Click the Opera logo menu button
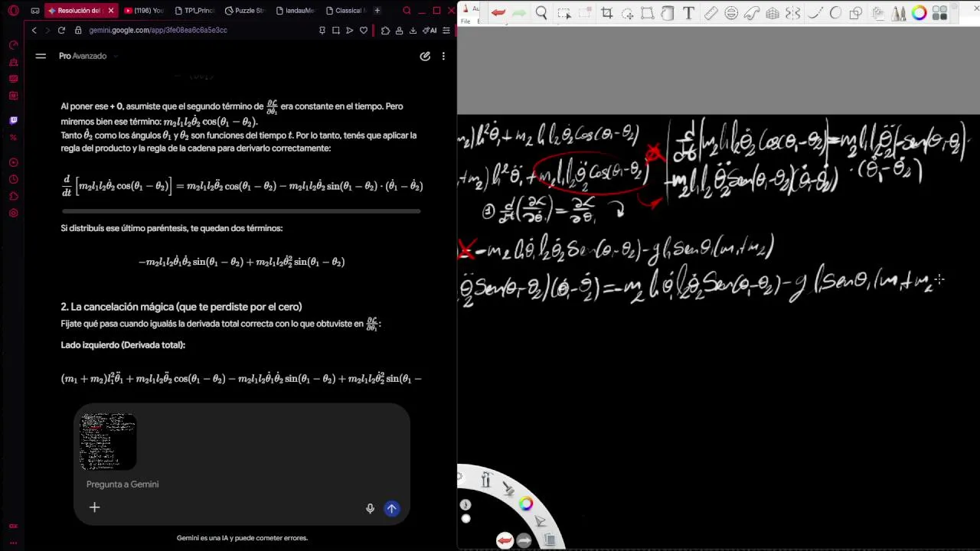The height and width of the screenshot is (551, 980). [13, 11]
